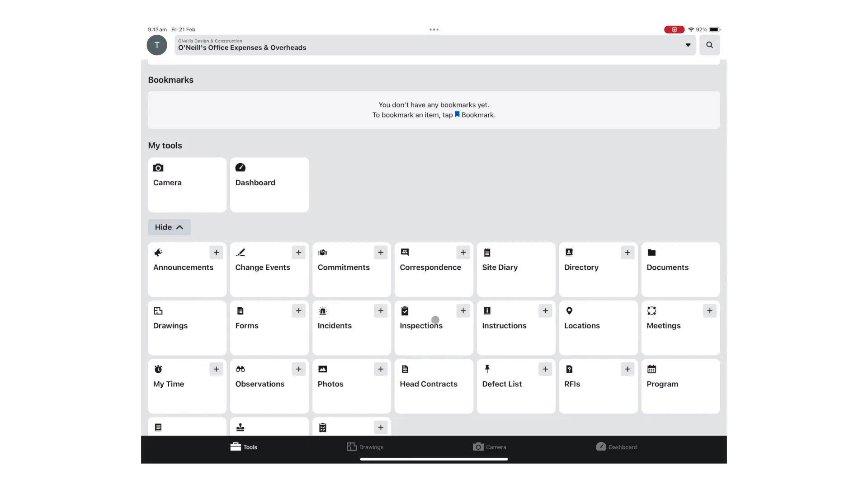Open the Incidents tool
The image size is (868, 488).
coord(351,328)
